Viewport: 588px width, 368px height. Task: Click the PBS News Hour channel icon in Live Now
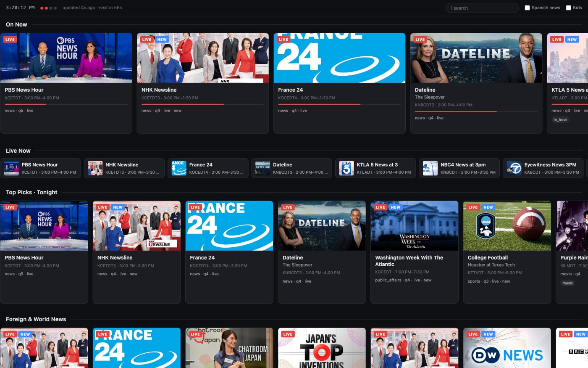point(11,168)
